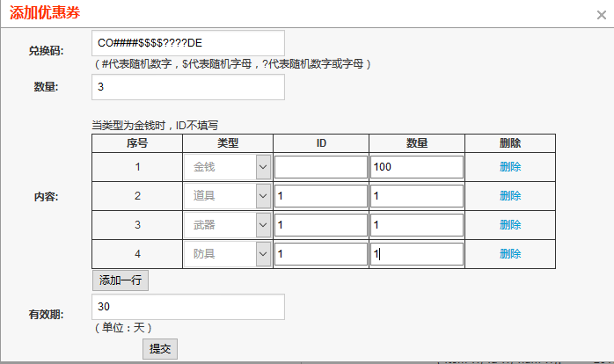Viewport: 614px width, 364px height.
Task: Click the （单位：天） hint text
Action: click(x=123, y=328)
